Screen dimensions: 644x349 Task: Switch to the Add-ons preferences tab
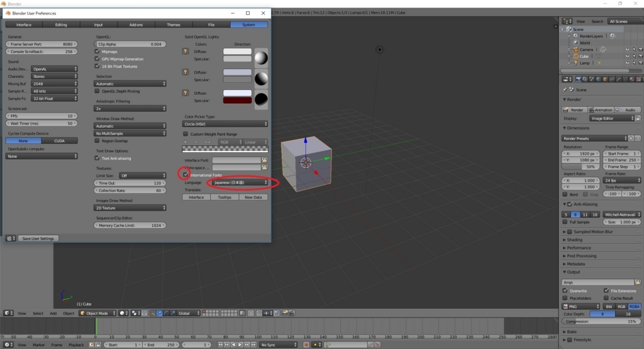[136, 25]
